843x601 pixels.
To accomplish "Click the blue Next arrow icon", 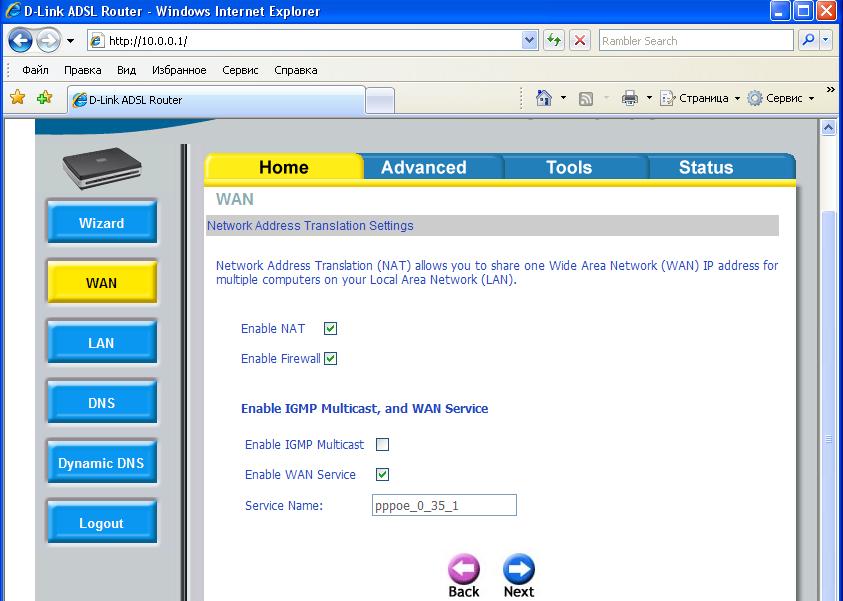I will click(x=519, y=569).
